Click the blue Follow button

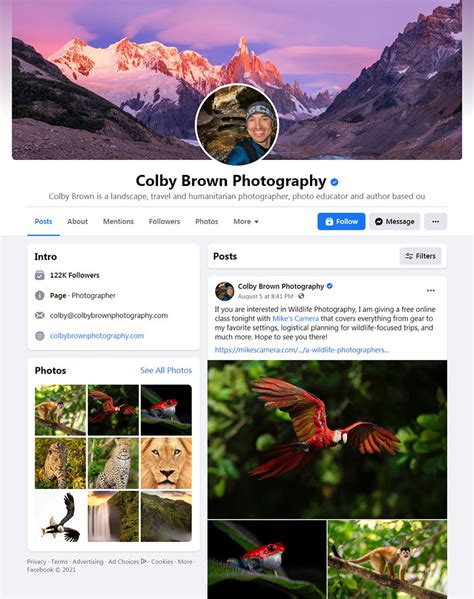click(x=341, y=222)
